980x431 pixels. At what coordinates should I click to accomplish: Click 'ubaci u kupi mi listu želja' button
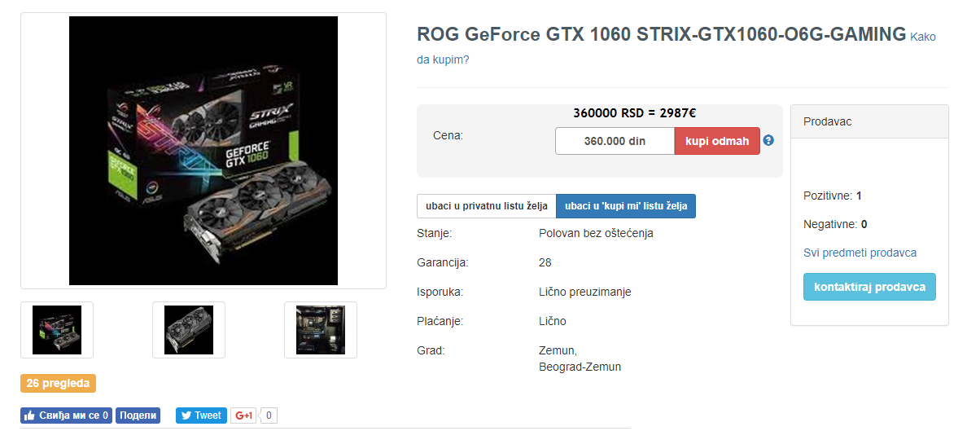(626, 206)
